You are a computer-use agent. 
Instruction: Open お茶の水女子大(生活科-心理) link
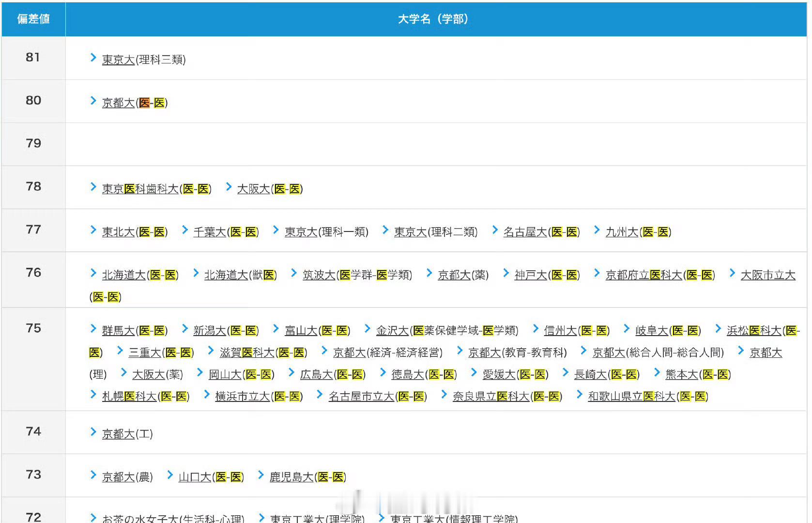tap(173, 518)
